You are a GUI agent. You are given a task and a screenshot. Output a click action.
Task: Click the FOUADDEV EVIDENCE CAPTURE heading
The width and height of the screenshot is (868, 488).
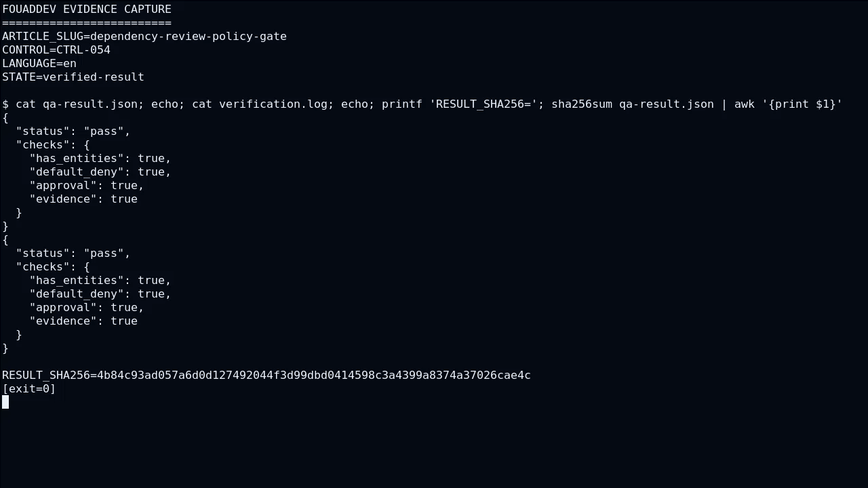point(87,9)
